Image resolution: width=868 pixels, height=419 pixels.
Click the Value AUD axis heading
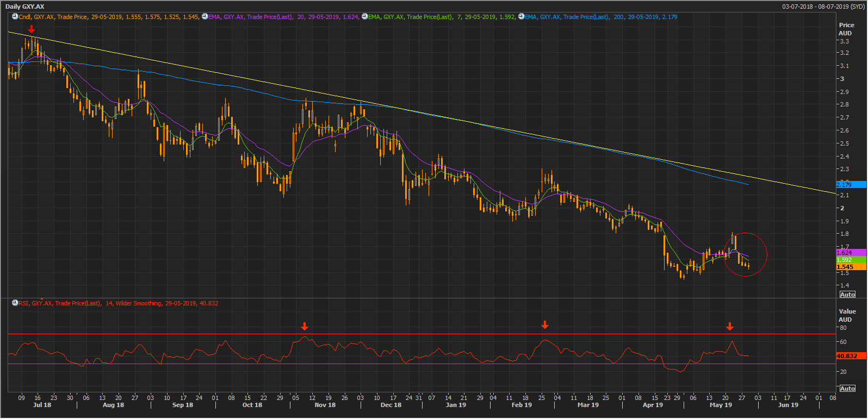[x=847, y=315]
